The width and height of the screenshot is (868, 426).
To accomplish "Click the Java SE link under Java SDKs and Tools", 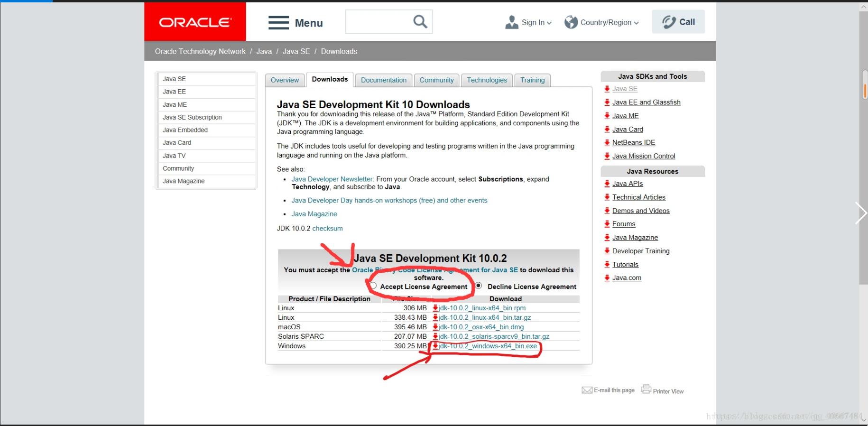I will tap(625, 89).
